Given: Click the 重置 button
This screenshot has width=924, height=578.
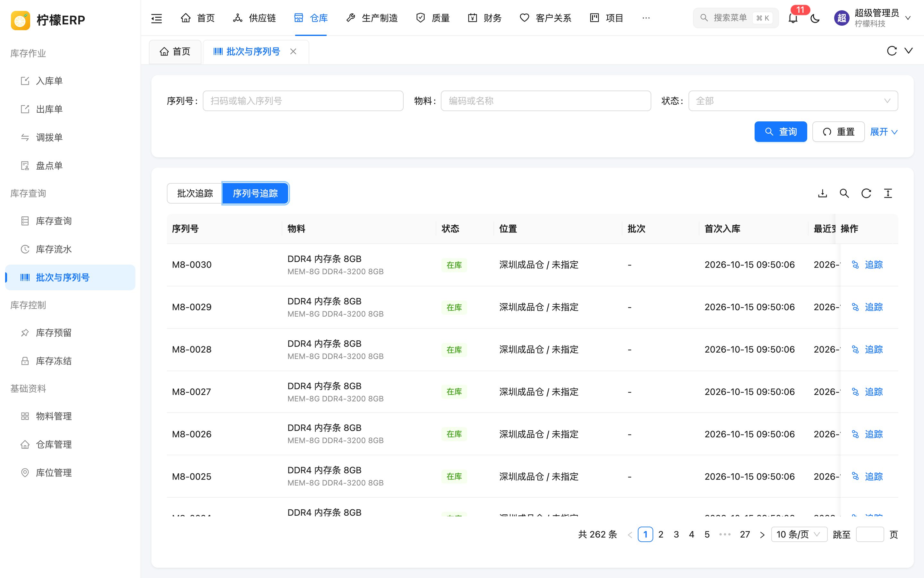Looking at the screenshot, I should pyautogui.click(x=838, y=132).
